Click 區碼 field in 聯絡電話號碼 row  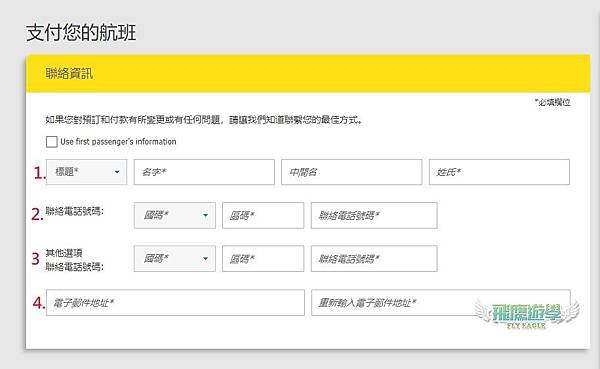pyautogui.click(x=263, y=216)
